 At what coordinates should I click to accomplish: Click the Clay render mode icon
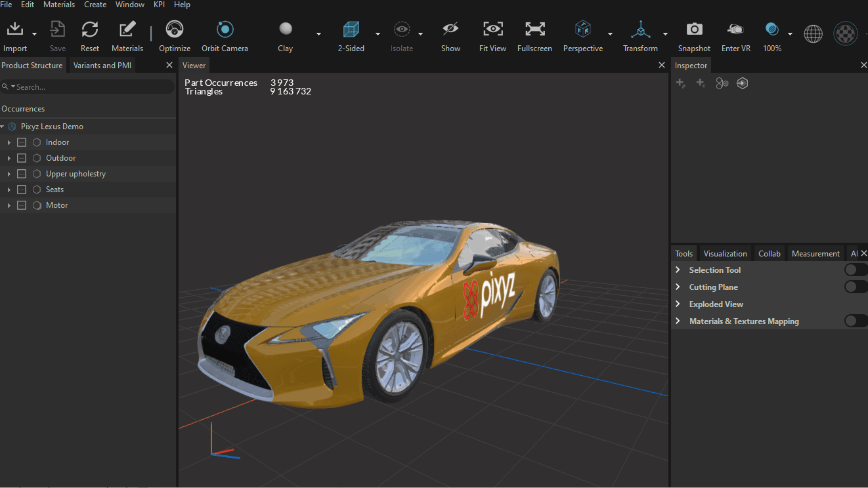pyautogui.click(x=286, y=30)
